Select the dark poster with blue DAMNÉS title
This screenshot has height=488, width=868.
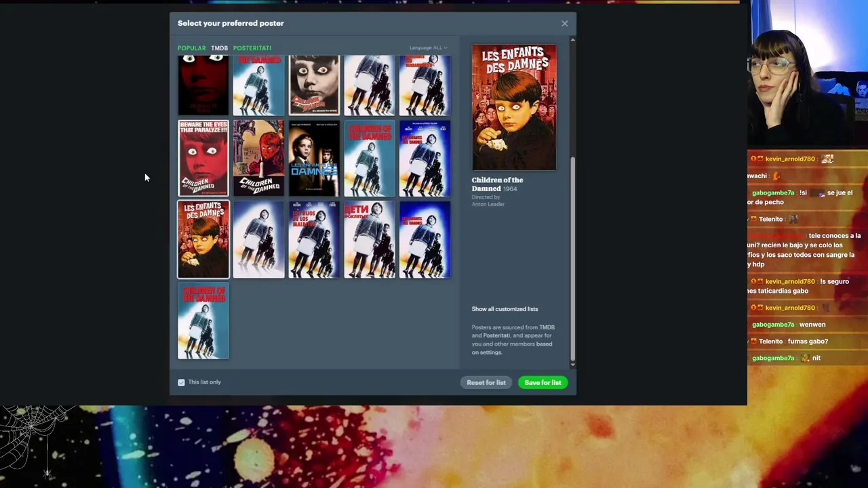tap(314, 159)
